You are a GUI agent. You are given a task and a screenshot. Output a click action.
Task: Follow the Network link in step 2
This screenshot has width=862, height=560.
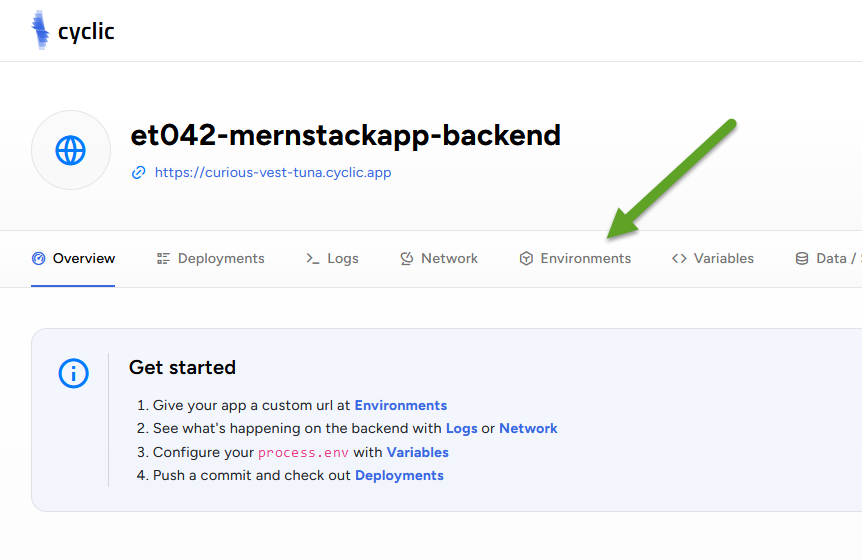(528, 429)
